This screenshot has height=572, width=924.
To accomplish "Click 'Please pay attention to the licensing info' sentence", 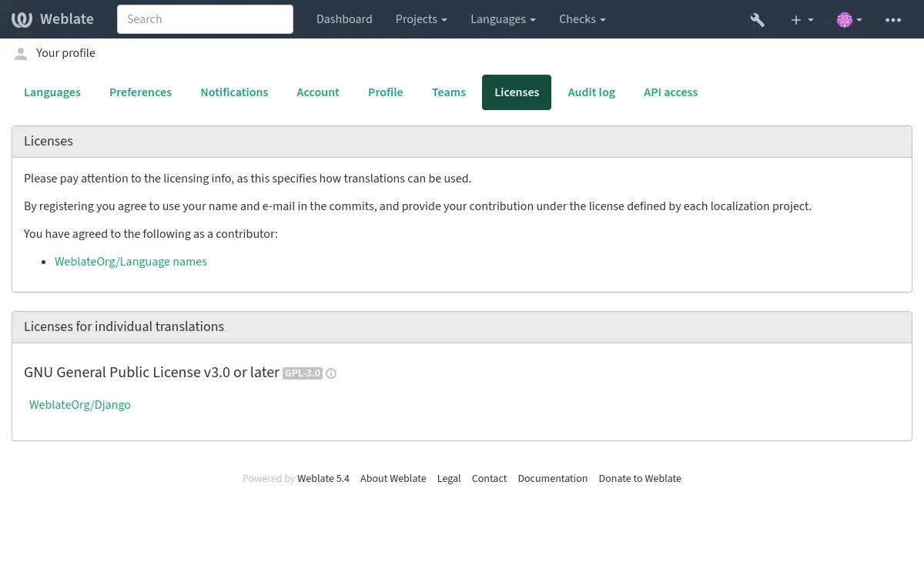I will pos(247,179).
